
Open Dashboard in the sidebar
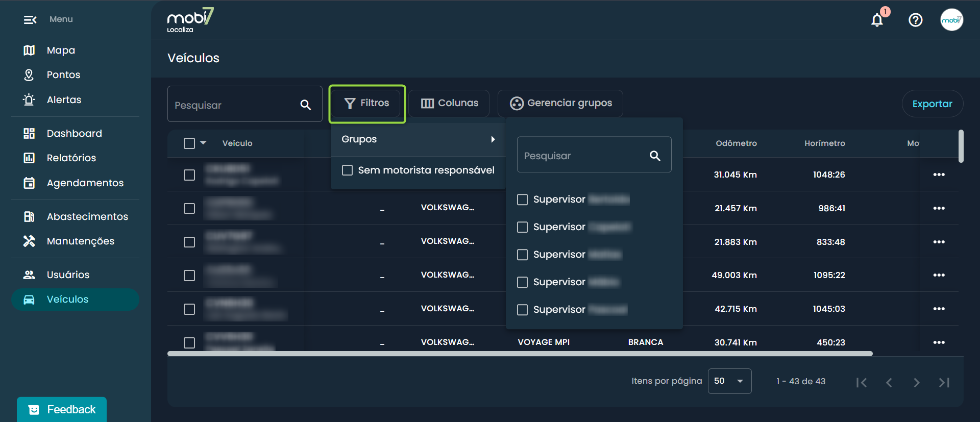click(x=74, y=133)
